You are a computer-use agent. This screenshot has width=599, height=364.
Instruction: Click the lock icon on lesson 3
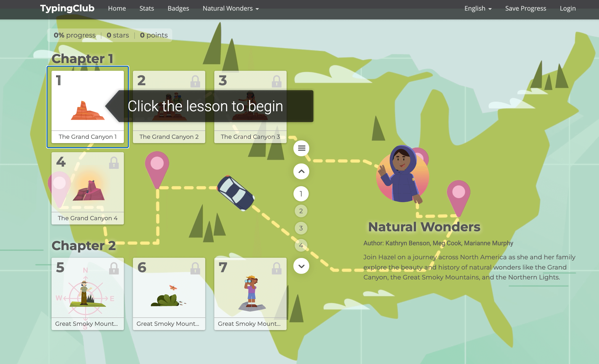276,81
